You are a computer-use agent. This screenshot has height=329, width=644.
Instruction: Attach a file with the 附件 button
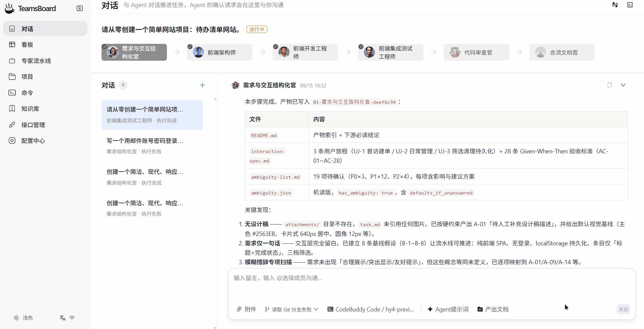246,309
